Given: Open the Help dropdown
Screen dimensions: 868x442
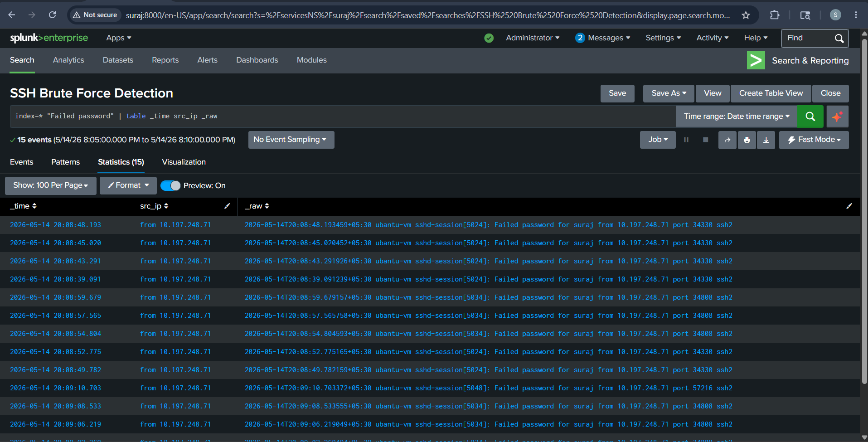Looking at the screenshot, I should coord(756,38).
